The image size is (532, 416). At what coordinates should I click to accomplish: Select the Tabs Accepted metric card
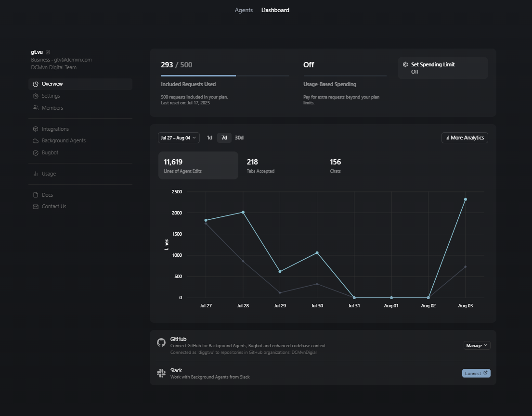[279, 165]
